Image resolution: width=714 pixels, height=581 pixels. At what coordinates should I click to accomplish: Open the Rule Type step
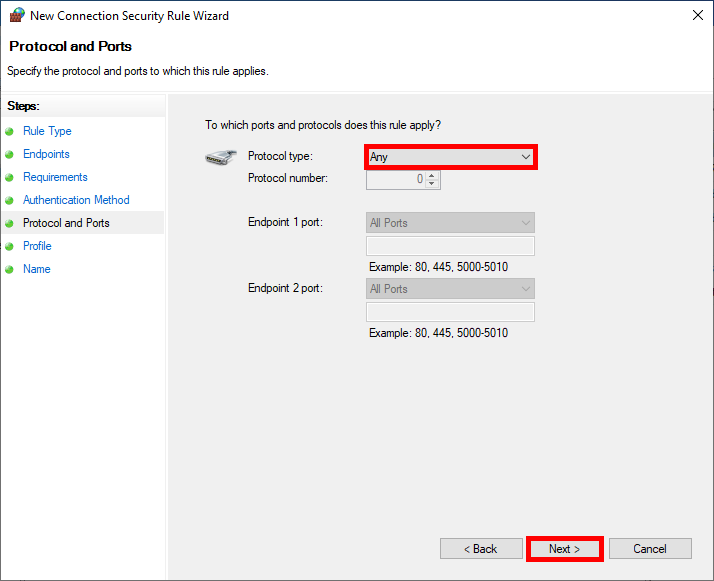[x=47, y=131]
